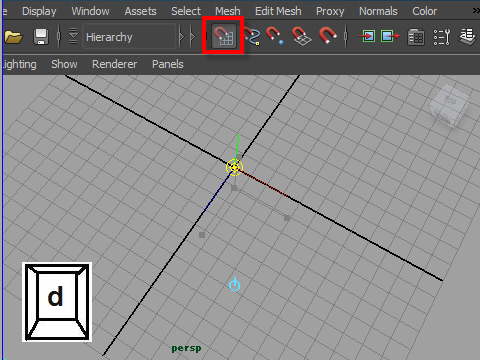Toggle Snap to points magnet icon
The height and width of the screenshot is (360, 480).
click(275, 36)
